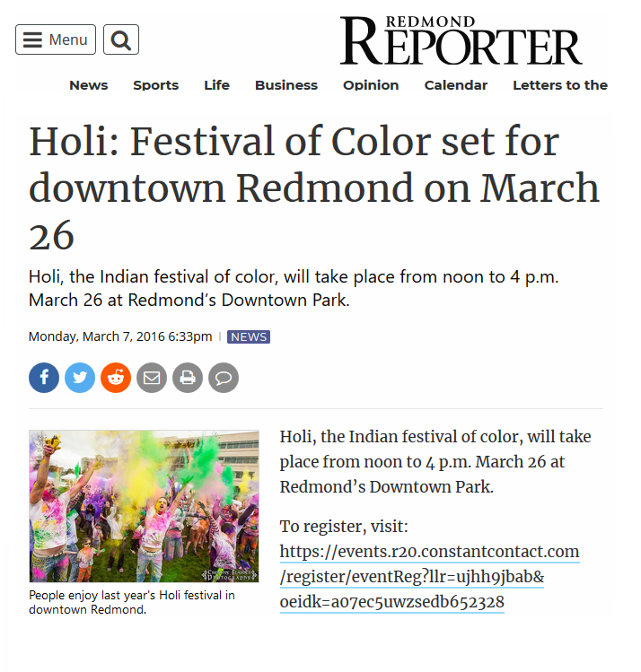Viewport: 641px width, 672px height.
Task: Go to the Calendar page
Action: [x=456, y=85]
